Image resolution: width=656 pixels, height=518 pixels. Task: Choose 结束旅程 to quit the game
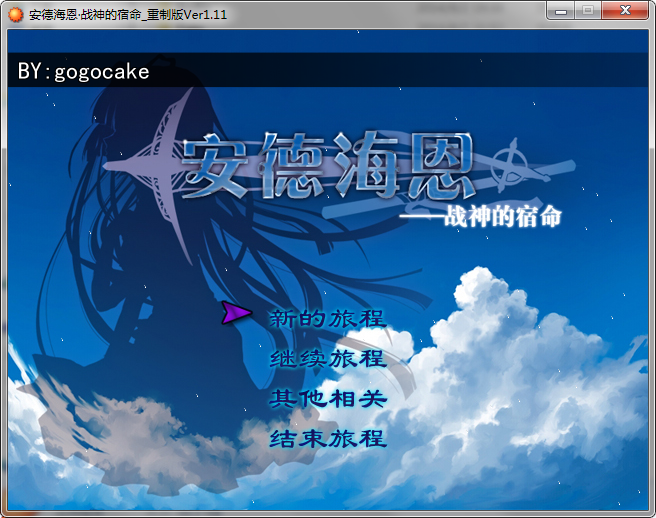[328, 439]
